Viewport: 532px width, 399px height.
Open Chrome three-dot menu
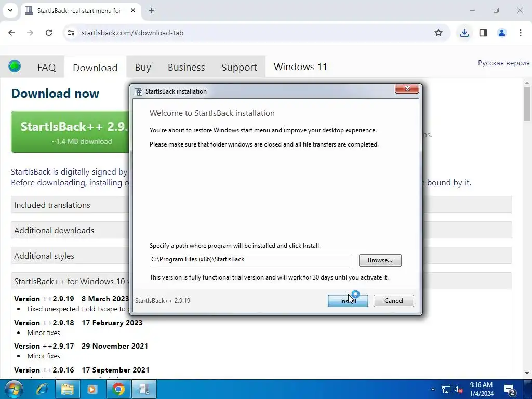click(x=521, y=33)
